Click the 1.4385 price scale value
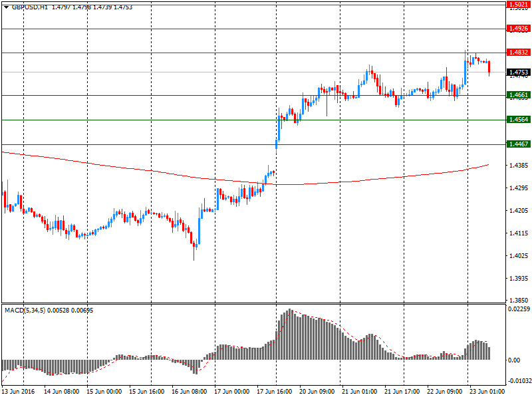Screen dimensions: 532x399 519,165
